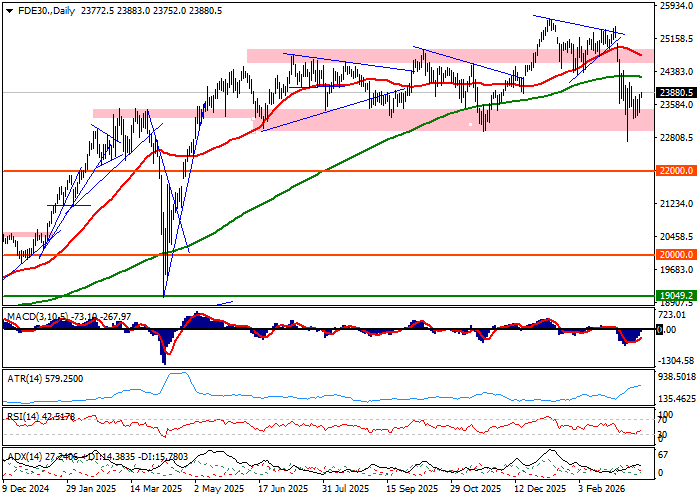Click the 21234.0 price scale label
Screen dimensions: 700x500
[678, 204]
